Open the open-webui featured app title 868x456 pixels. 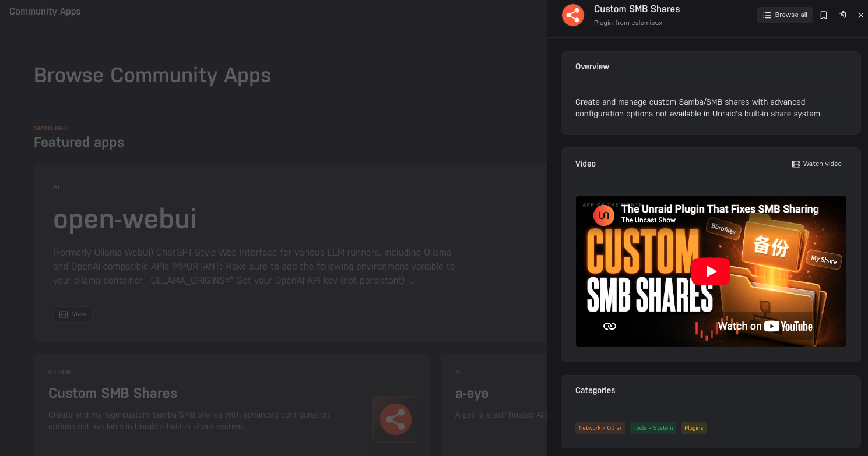[x=125, y=220]
